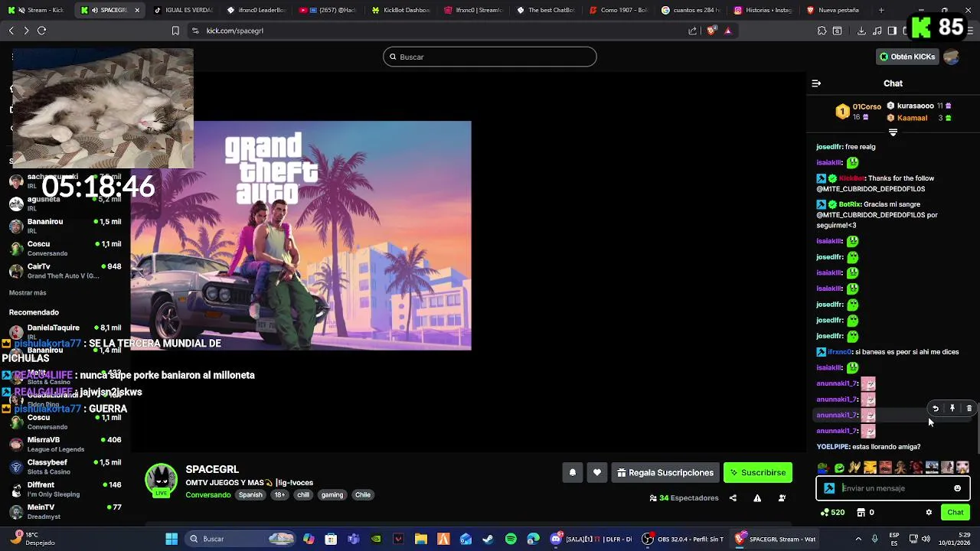
Task: Switch to the Historias Instagram tab
Action: click(764, 10)
